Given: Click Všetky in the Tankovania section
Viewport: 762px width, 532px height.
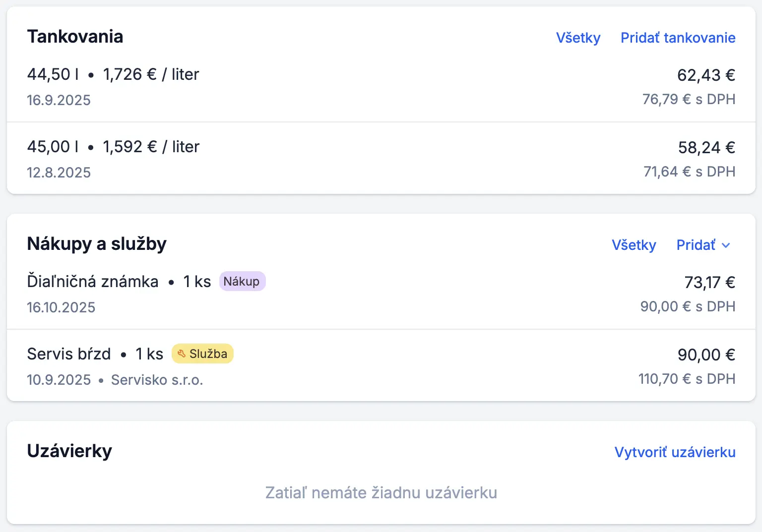Looking at the screenshot, I should pyautogui.click(x=578, y=38).
